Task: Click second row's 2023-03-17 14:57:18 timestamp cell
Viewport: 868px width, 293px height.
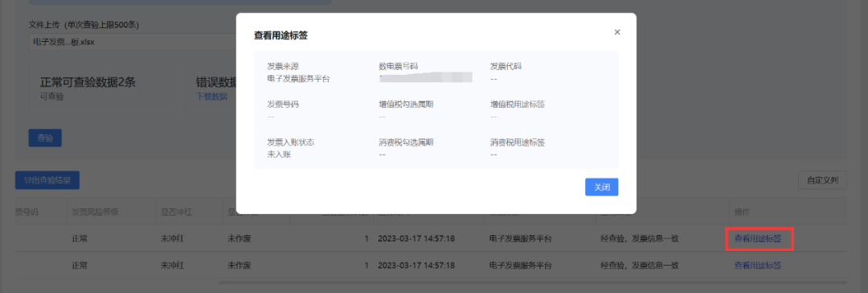Action: (416, 266)
